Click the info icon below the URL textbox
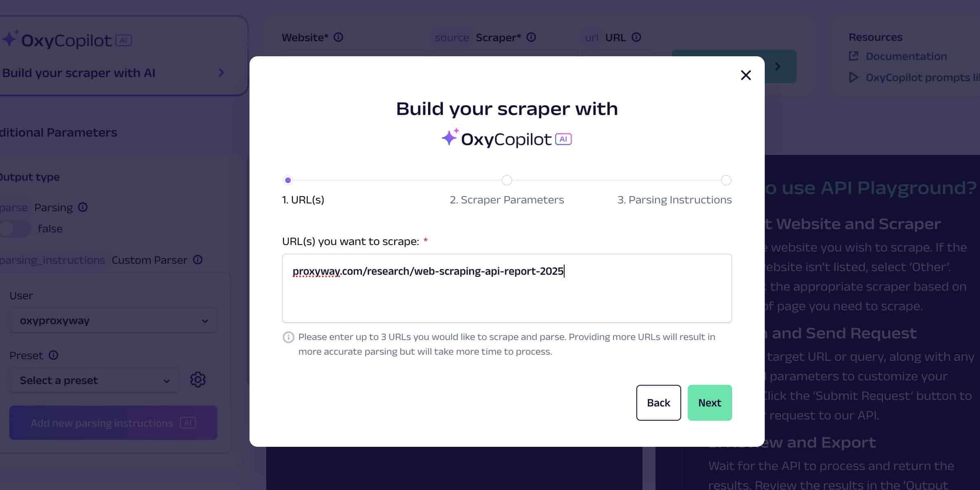The width and height of the screenshot is (980, 490). pos(288,337)
